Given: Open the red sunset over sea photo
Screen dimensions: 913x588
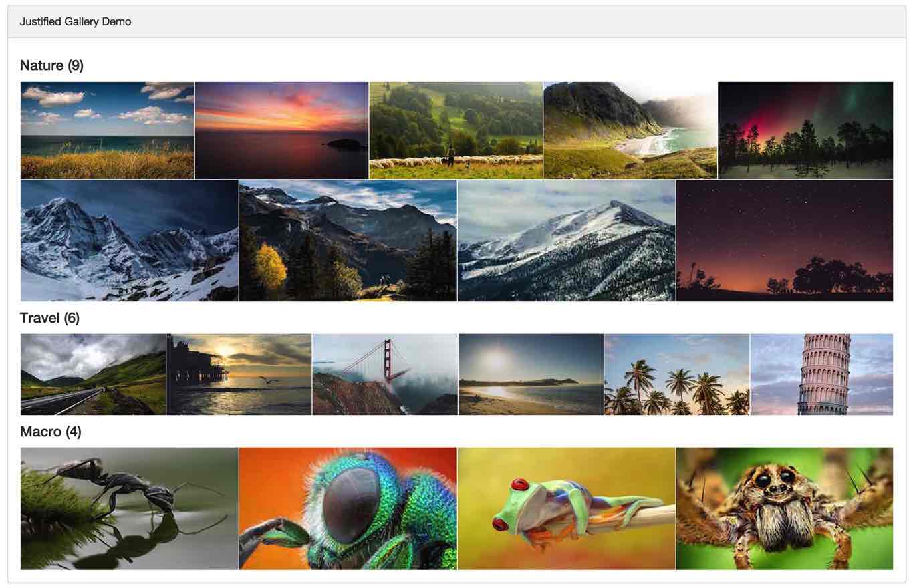Looking at the screenshot, I should click(281, 130).
